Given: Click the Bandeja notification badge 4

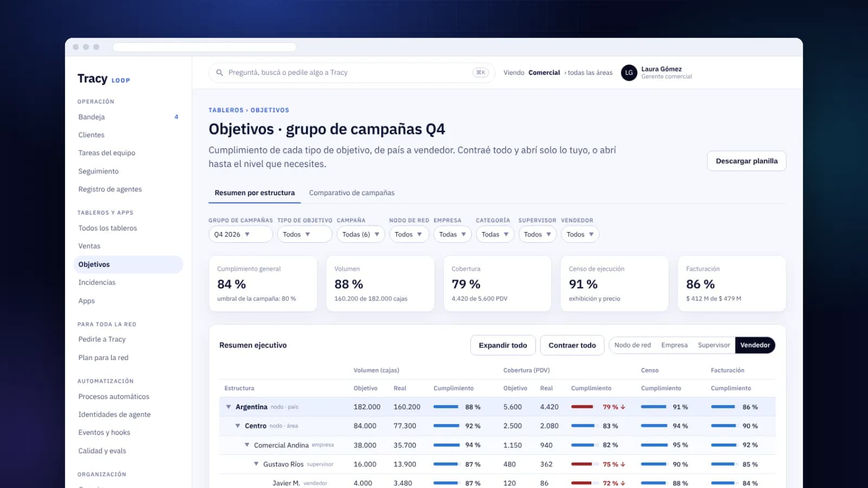Looking at the screenshot, I should tap(176, 117).
